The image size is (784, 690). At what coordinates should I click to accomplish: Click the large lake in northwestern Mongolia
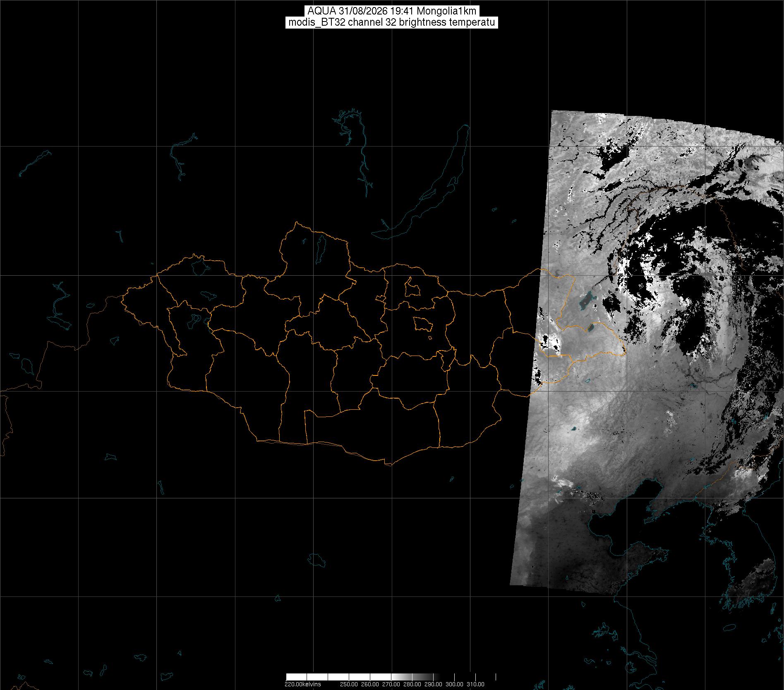[199, 267]
